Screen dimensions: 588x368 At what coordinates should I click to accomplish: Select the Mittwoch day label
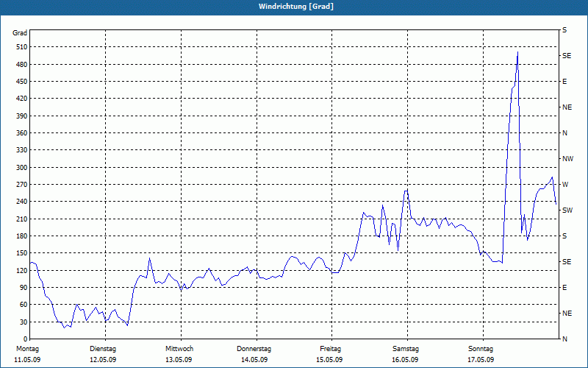click(x=179, y=349)
